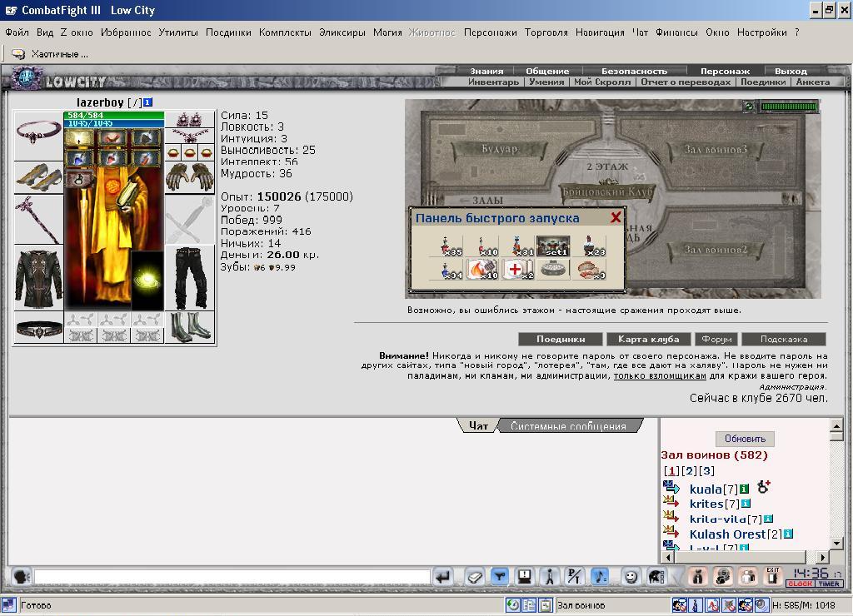
Task: Click the chat message input field
Action: pos(232,576)
